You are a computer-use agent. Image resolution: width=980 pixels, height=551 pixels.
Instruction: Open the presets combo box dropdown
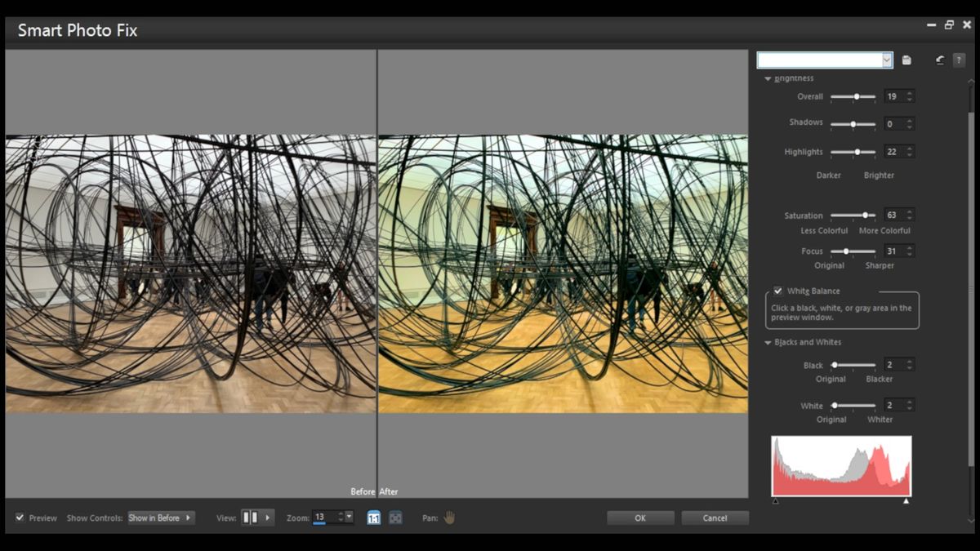[x=887, y=60]
